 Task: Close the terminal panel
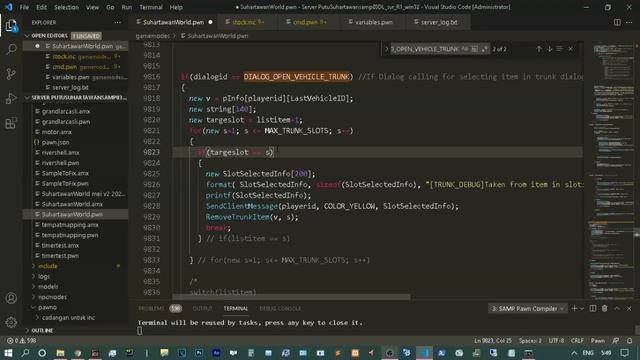[629, 309]
